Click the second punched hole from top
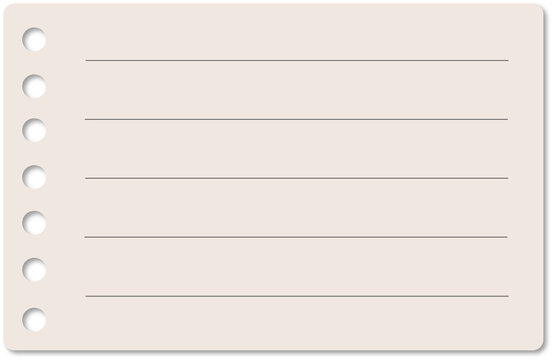The width and height of the screenshot is (553, 360). [34, 86]
